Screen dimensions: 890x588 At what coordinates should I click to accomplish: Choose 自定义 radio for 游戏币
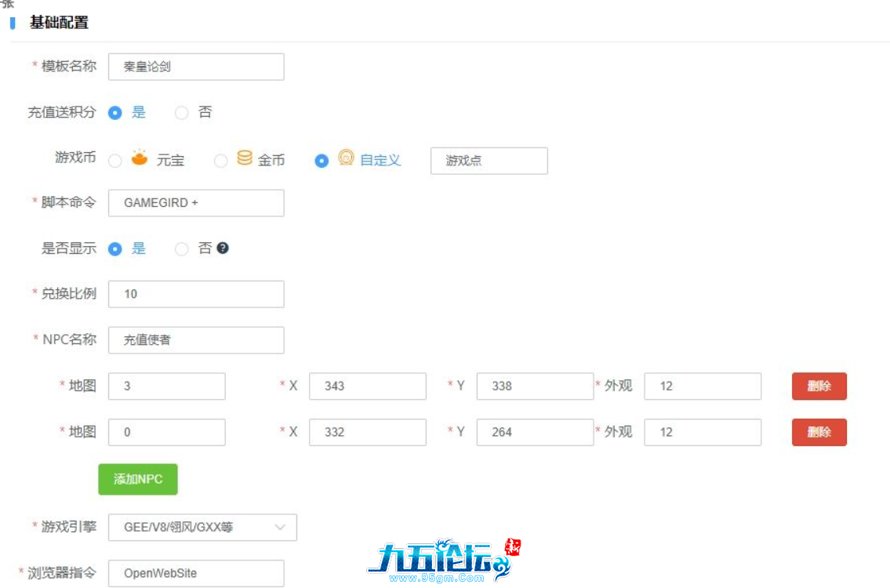point(321,161)
